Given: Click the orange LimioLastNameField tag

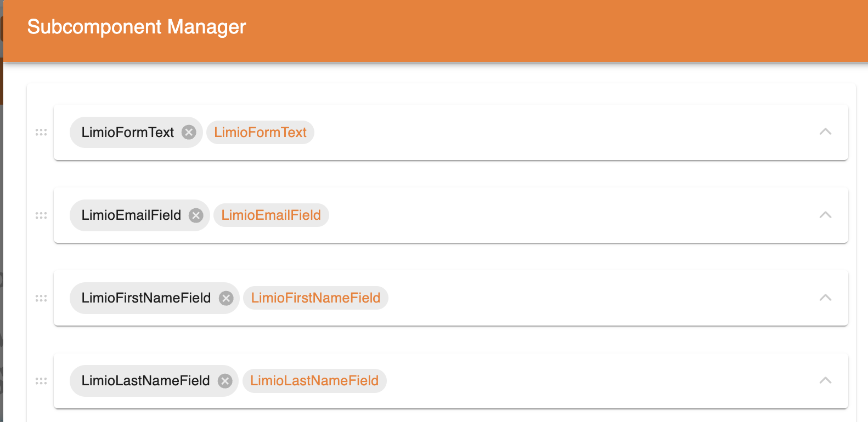Looking at the screenshot, I should tap(314, 381).
